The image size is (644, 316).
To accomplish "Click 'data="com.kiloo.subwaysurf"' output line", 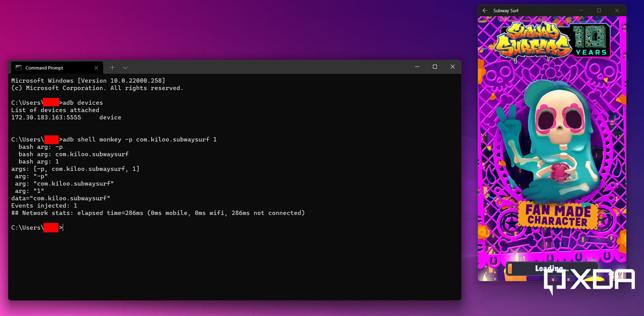I will click(x=61, y=198).
